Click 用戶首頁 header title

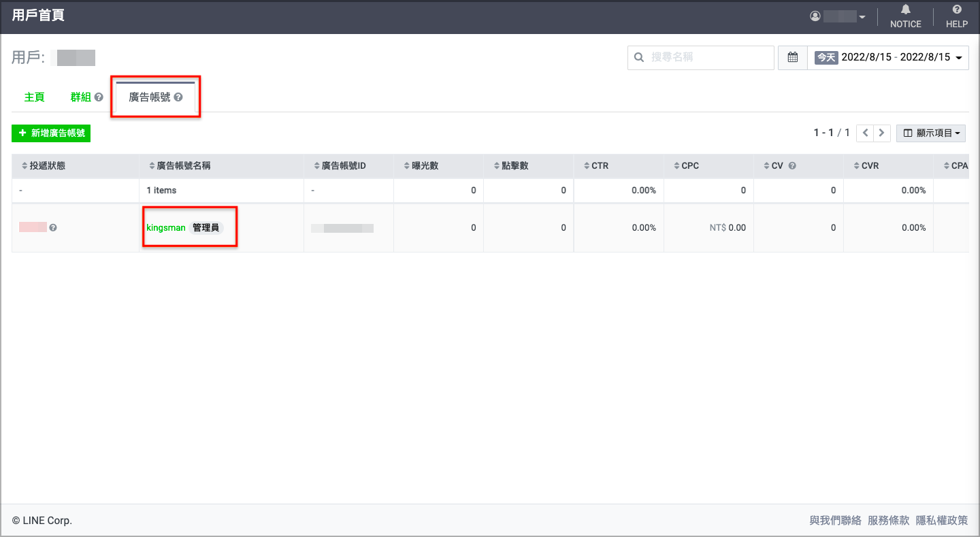pos(38,16)
